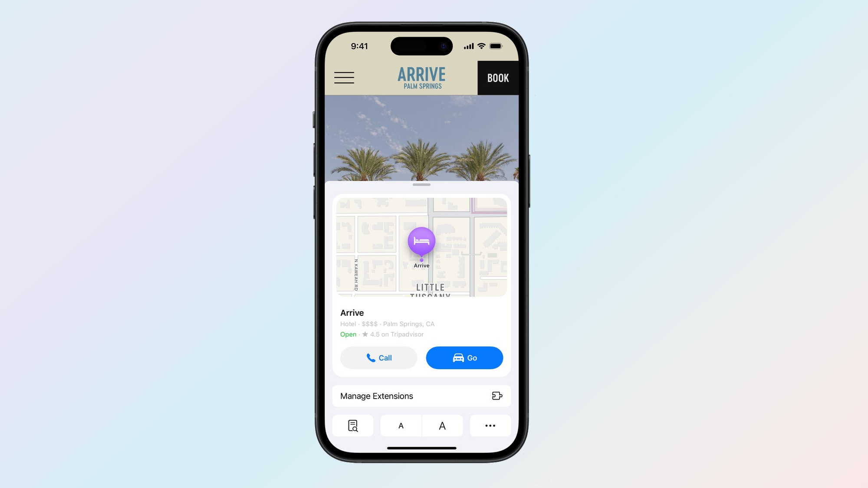Tap the BOOK button top right
Image resolution: width=868 pixels, height=488 pixels.
tap(497, 78)
